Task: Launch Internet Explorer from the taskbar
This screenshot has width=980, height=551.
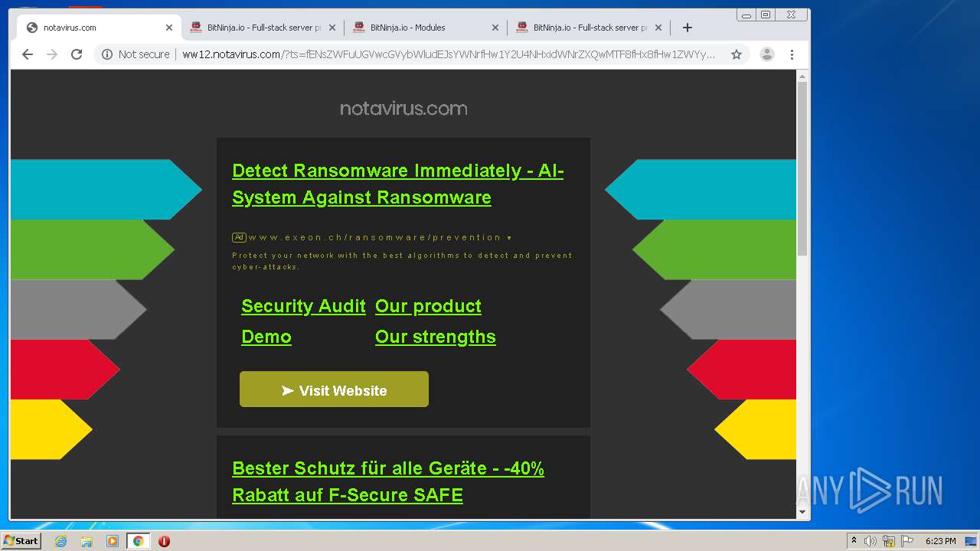Action: click(61, 541)
